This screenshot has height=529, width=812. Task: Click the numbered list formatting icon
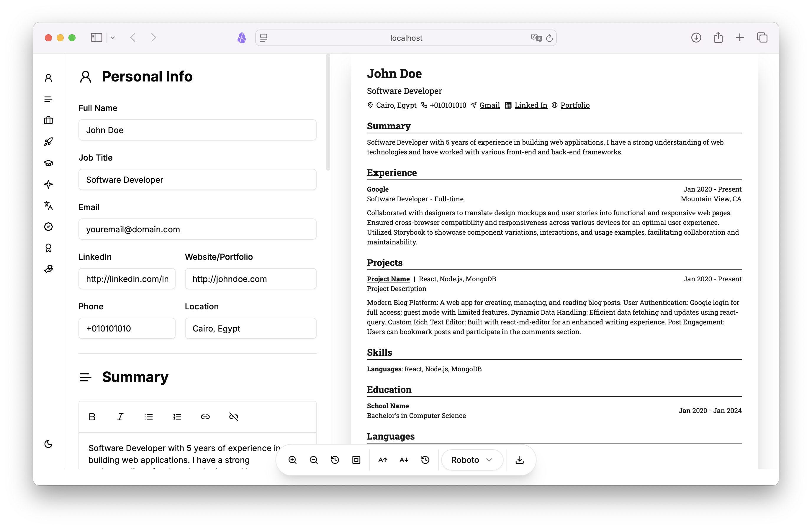pyautogui.click(x=177, y=417)
